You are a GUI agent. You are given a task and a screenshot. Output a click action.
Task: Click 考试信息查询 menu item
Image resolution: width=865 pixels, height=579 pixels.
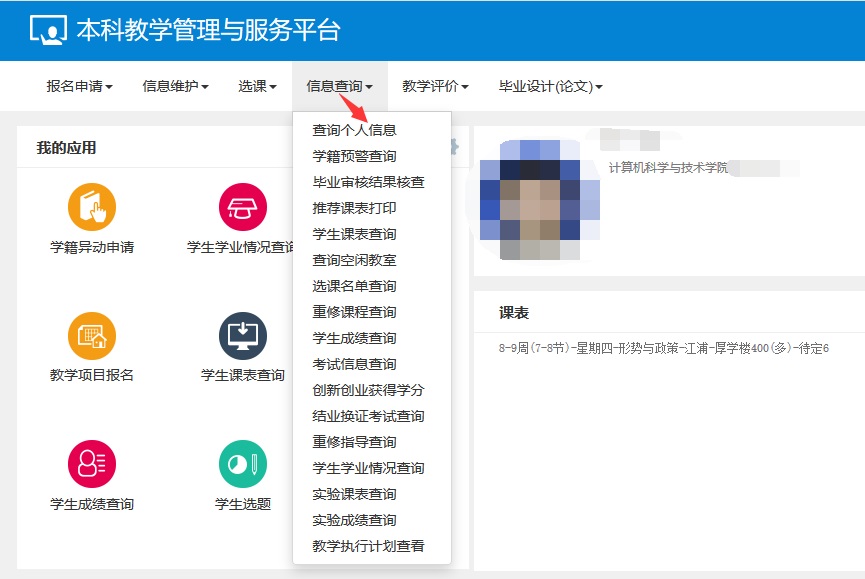[354, 364]
